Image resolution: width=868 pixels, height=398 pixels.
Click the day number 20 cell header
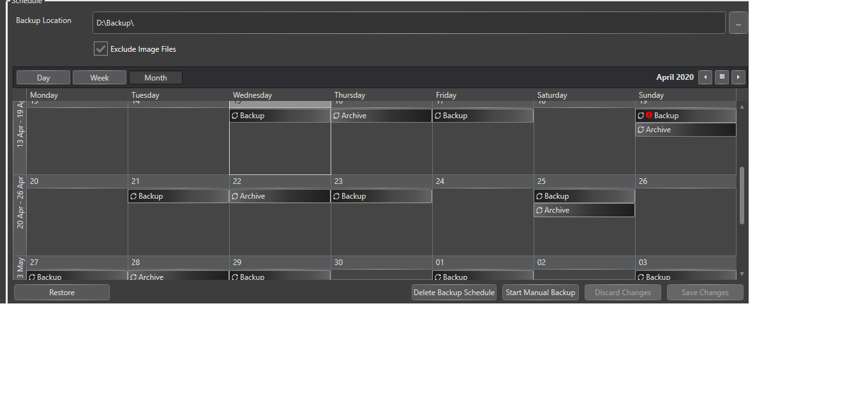tap(77, 181)
